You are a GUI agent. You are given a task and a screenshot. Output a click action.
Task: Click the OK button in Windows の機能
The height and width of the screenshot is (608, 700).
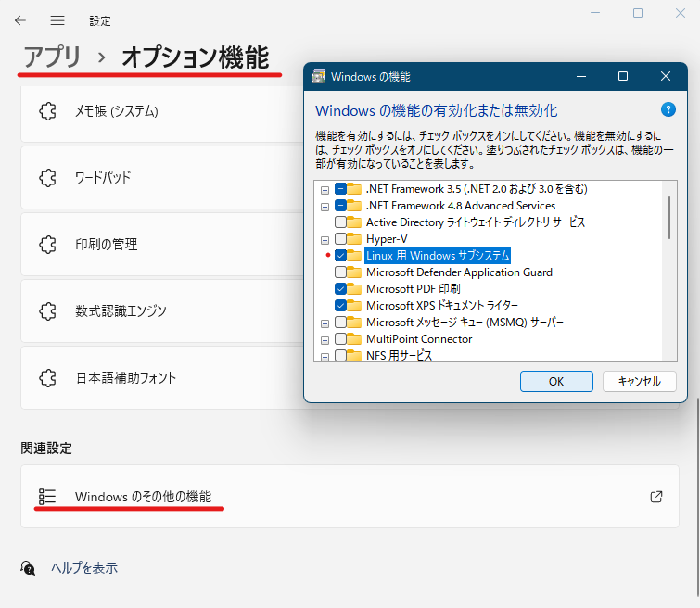click(x=556, y=382)
